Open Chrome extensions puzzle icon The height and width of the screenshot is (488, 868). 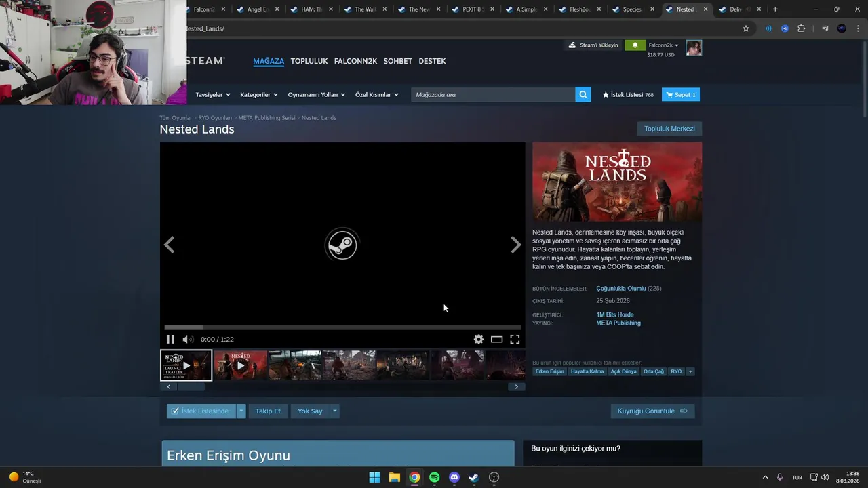click(x=802, y=28)
